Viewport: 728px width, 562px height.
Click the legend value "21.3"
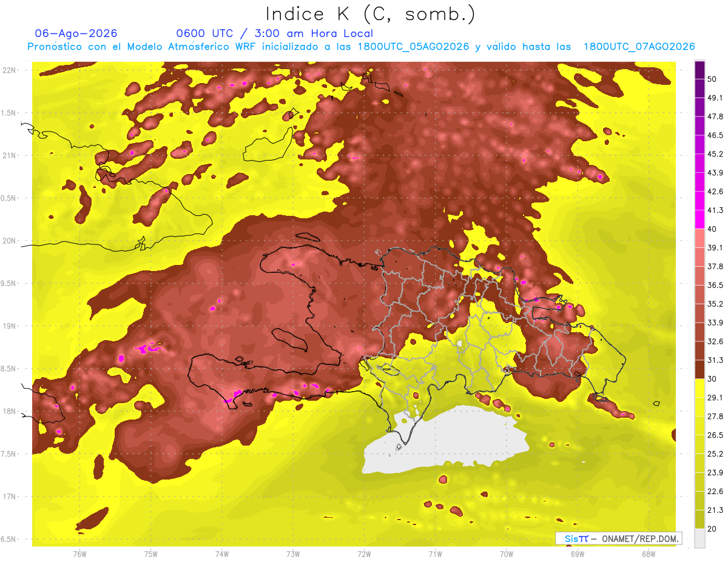(715, 510)
